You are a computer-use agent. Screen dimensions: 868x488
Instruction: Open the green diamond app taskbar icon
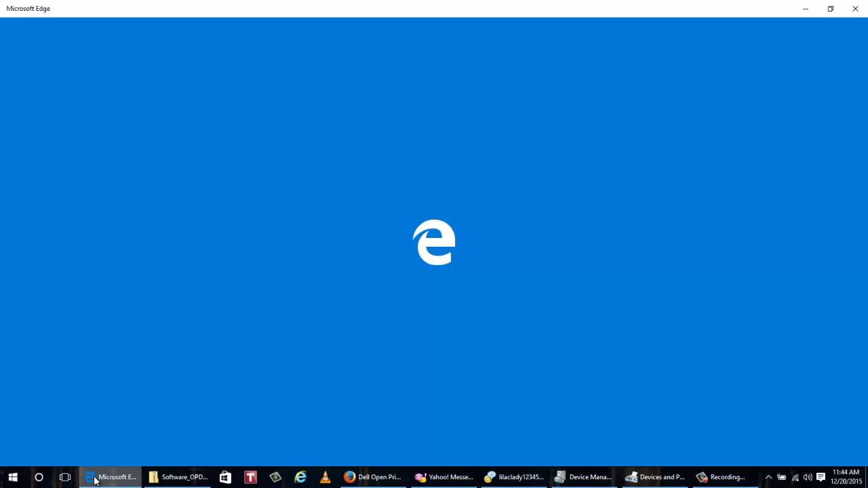275,477
